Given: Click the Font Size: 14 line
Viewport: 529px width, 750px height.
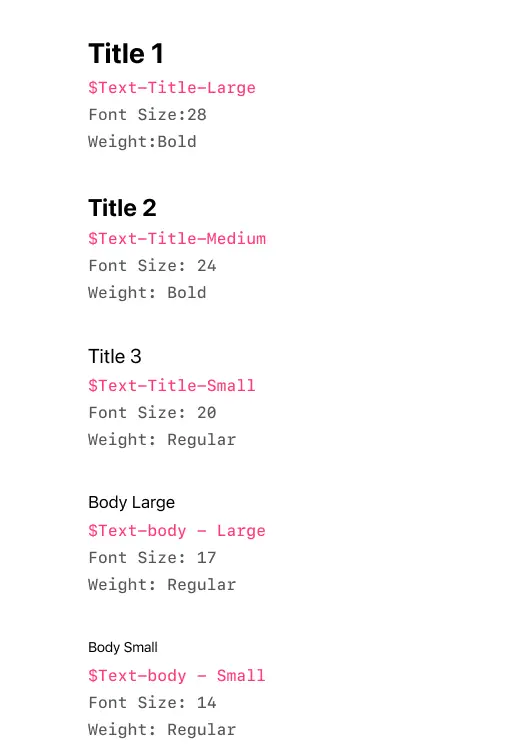Looking at the screenshot, I should [152, 702].
